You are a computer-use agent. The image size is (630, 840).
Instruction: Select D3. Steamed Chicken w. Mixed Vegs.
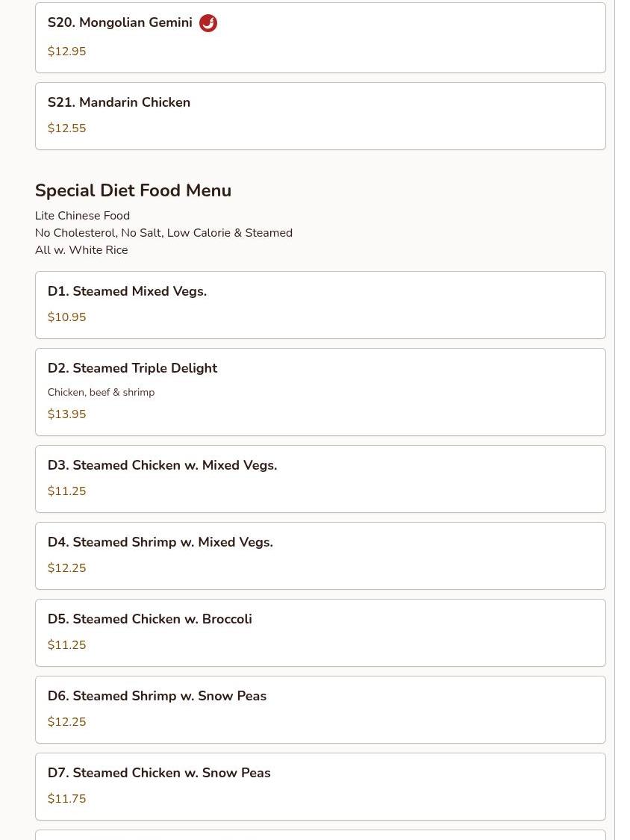[x=162, y=466]
